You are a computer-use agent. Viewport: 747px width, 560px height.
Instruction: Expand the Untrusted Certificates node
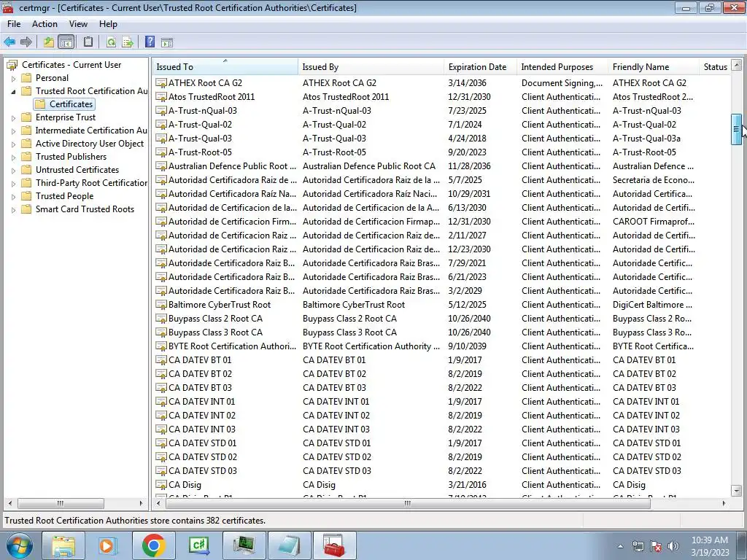13,171
